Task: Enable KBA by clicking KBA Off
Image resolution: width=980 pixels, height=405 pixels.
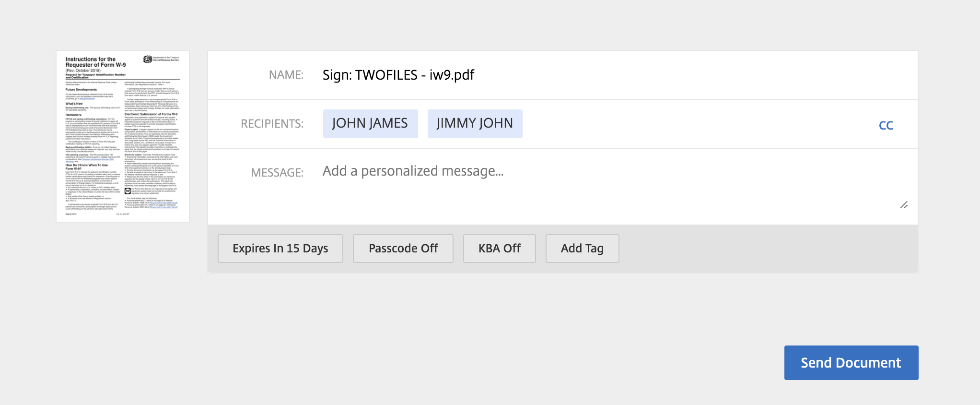Action: tap(499, 249)
